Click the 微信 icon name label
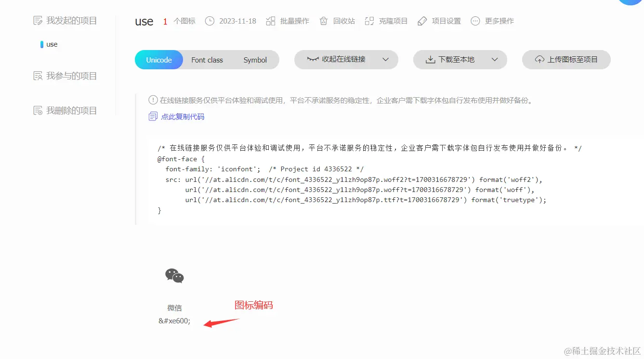The image size is (644, 359). [174, 308]
